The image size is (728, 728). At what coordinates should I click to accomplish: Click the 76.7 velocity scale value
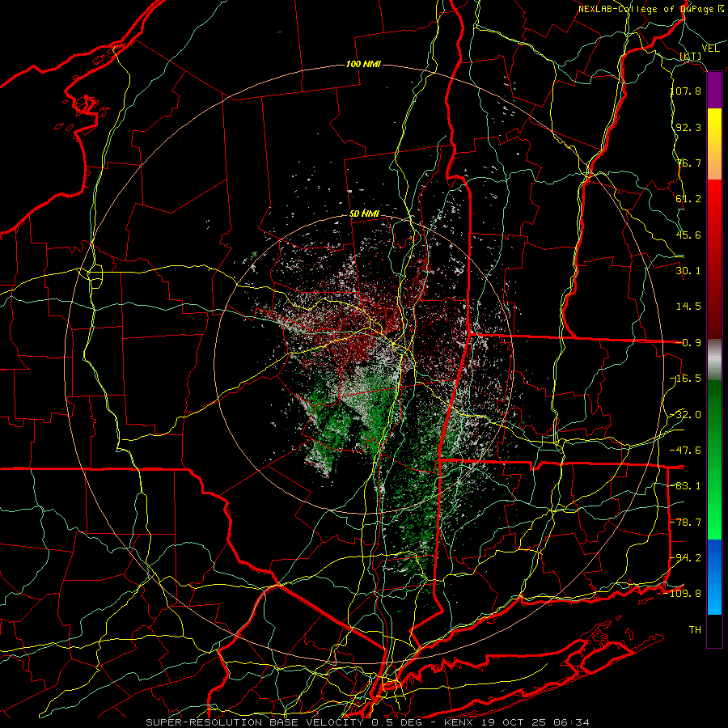(688, 163)
